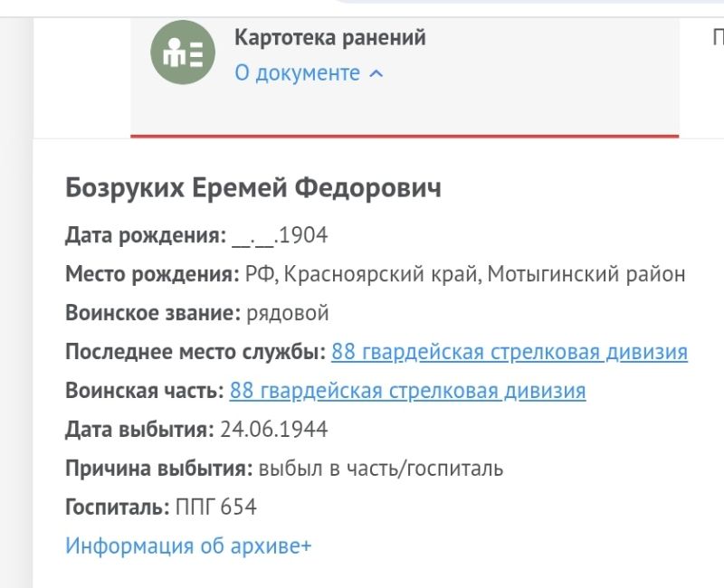
Task: Click the green wound card-file icon
Action: coord(183,52)
